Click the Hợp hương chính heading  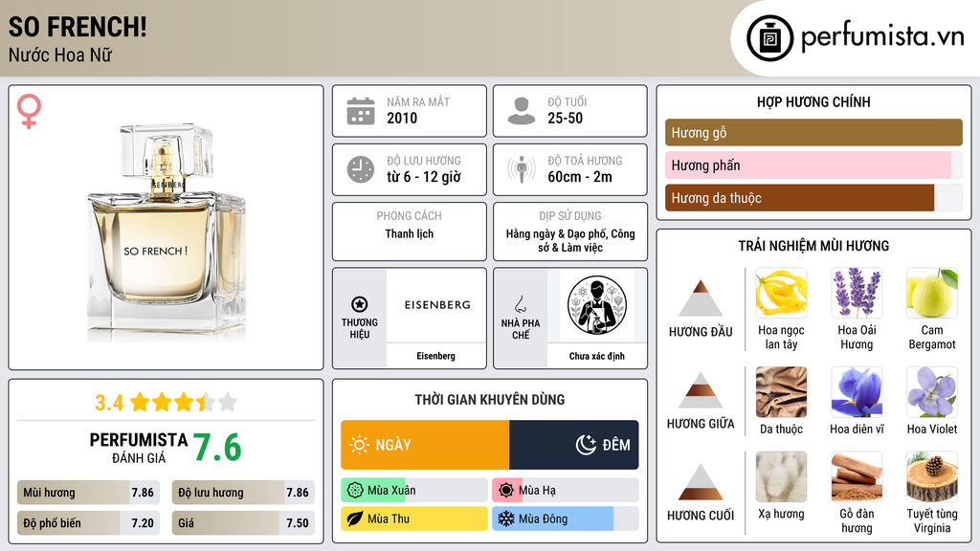coord(813,101)
